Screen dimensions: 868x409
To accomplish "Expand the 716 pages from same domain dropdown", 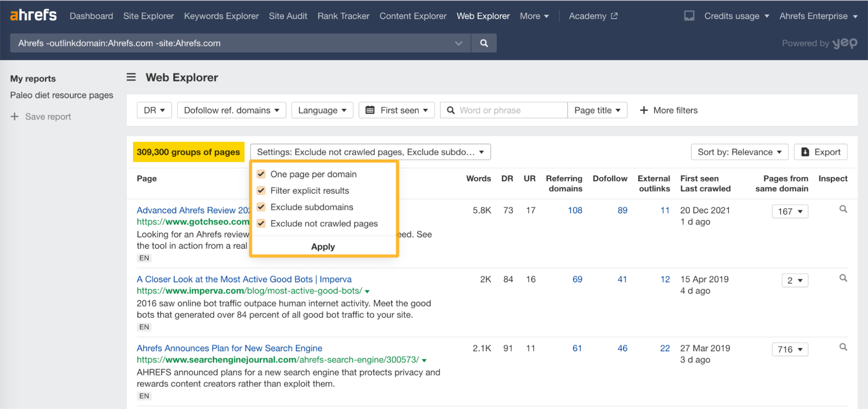I will point(790,349).
